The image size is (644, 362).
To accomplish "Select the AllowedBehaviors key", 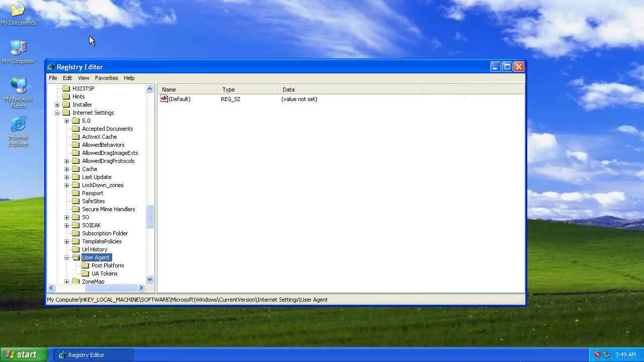I will click(103, 145).
